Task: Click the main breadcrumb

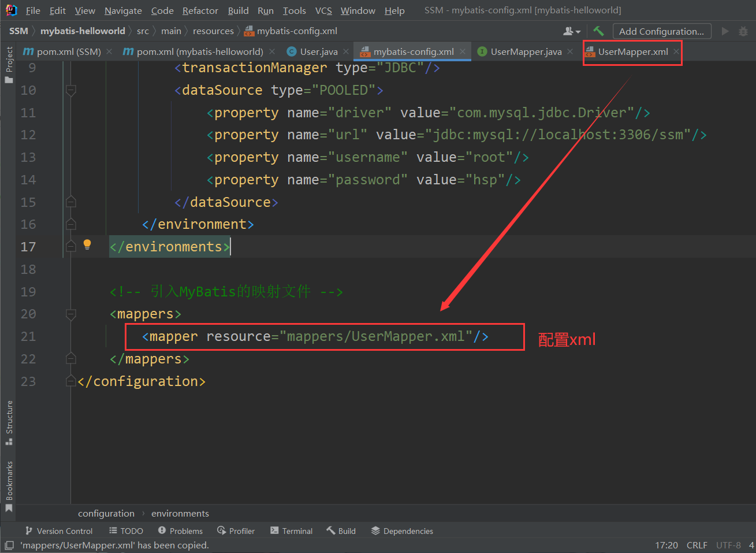Action: (x=171, y=31)
